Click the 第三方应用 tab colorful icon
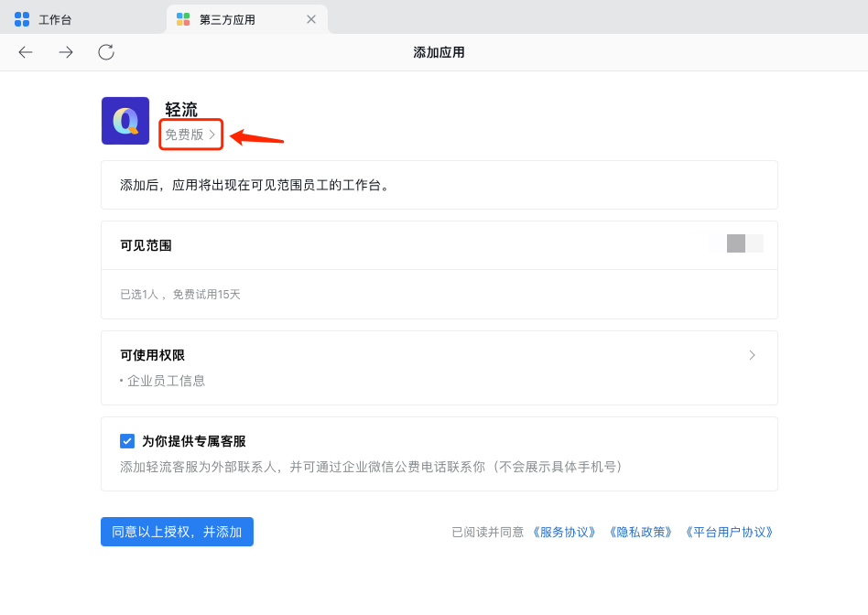868x615 pixels. [x=183, y=19]
